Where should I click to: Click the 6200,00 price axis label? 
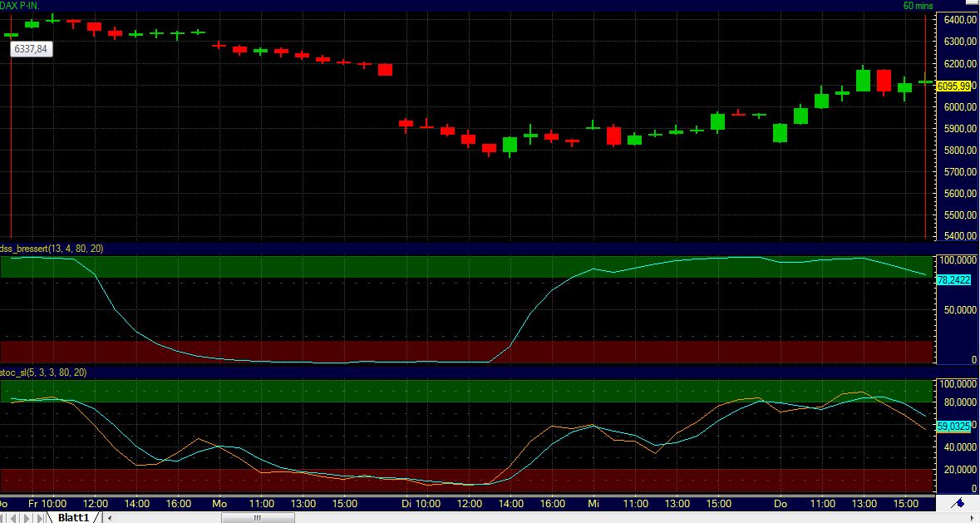click(959, 64)
